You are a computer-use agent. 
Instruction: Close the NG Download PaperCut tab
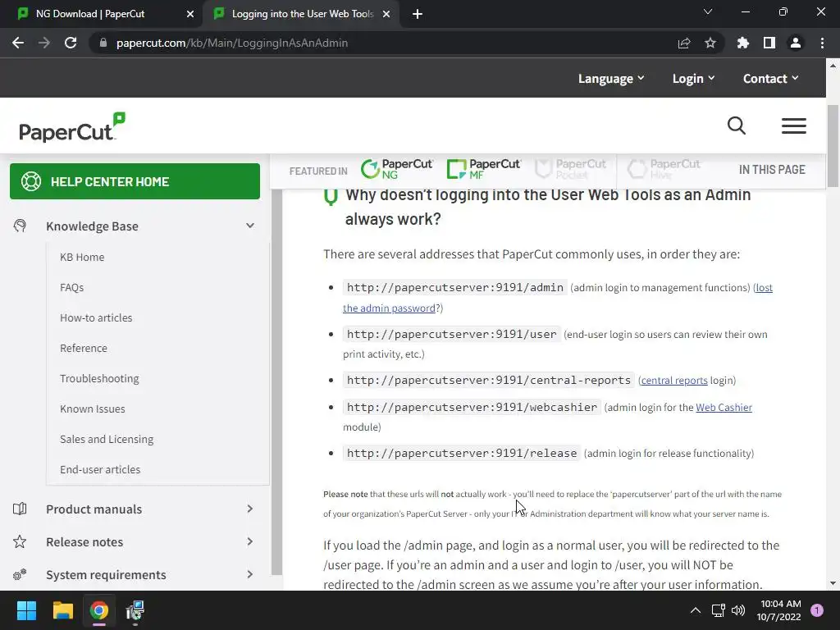pos(190,14)
